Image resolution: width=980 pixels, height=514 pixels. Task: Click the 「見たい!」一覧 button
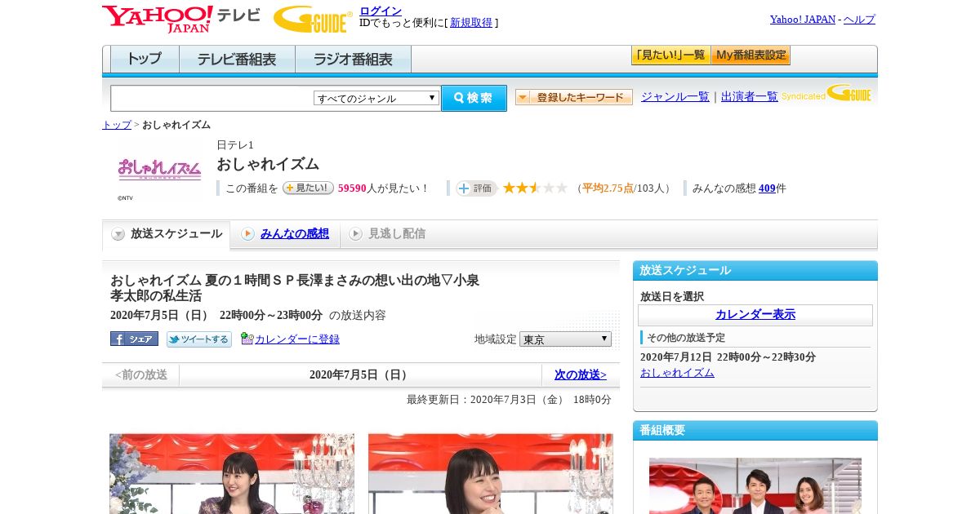point(670,55)
